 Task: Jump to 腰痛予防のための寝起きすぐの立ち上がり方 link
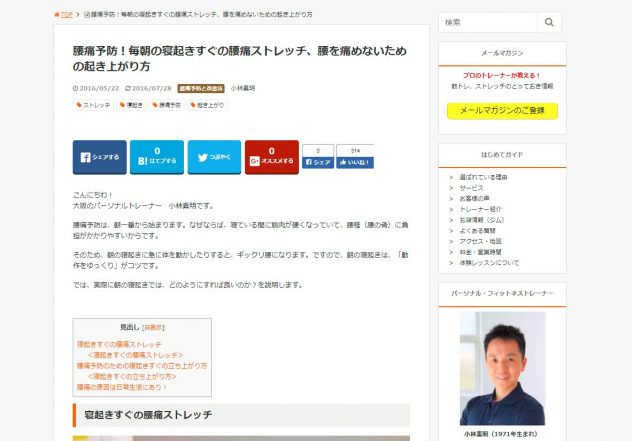click(x=142, y=366)
